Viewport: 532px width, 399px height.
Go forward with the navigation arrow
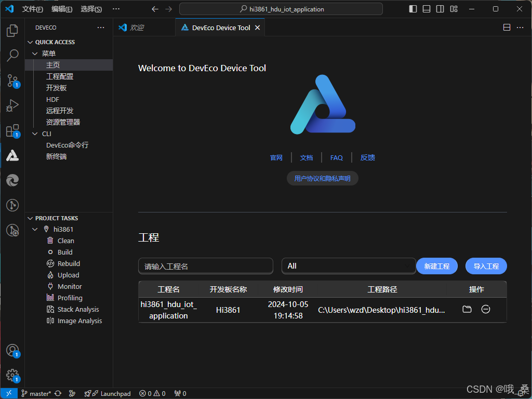click(x=169, y=9)
